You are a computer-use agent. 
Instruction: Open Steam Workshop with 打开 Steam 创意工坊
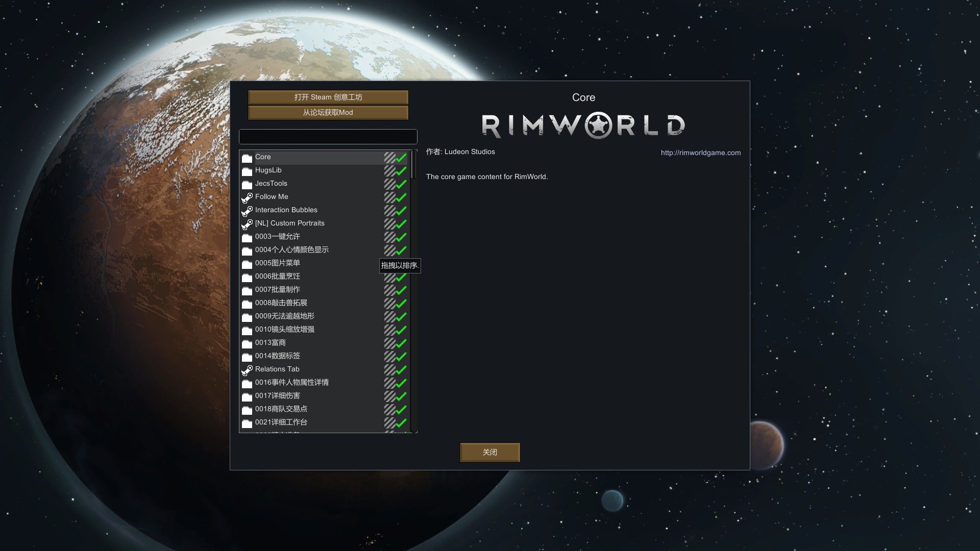coord(328,97)
